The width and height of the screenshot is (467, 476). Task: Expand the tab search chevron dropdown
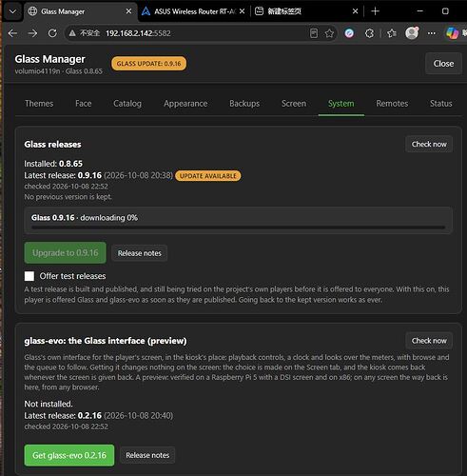(x=12, y=11)
